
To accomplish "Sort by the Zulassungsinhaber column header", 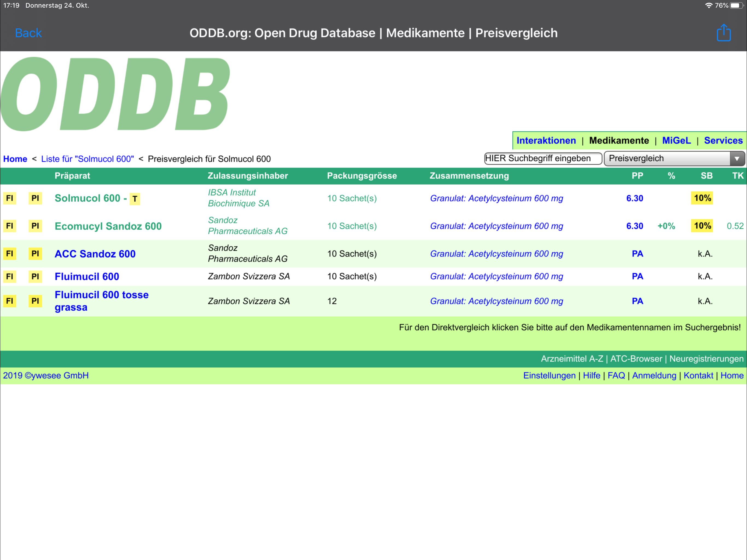I will tap(247, 176).
